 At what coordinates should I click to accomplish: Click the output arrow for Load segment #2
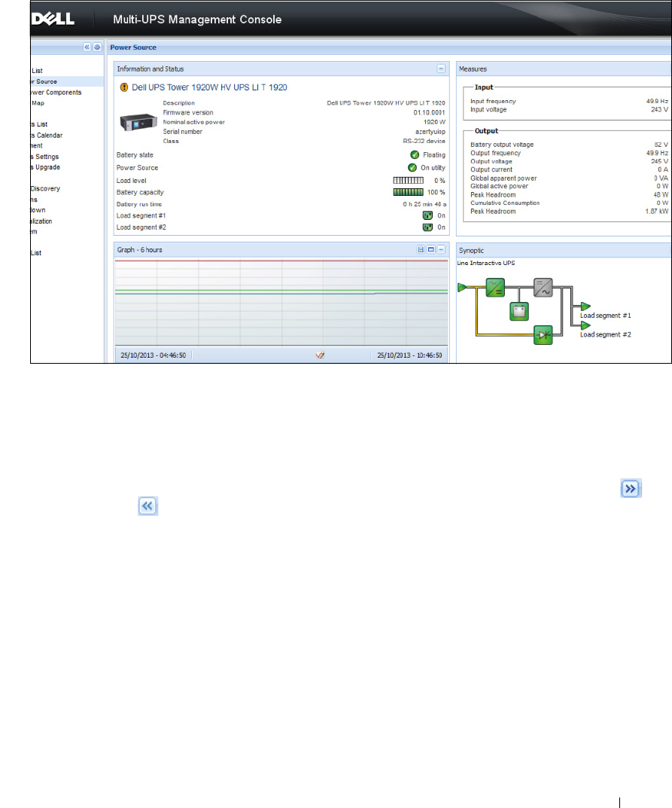click(585, 325)
